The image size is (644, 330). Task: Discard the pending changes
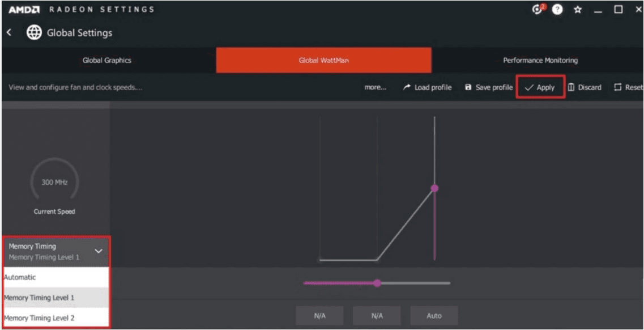click(585, 87)
